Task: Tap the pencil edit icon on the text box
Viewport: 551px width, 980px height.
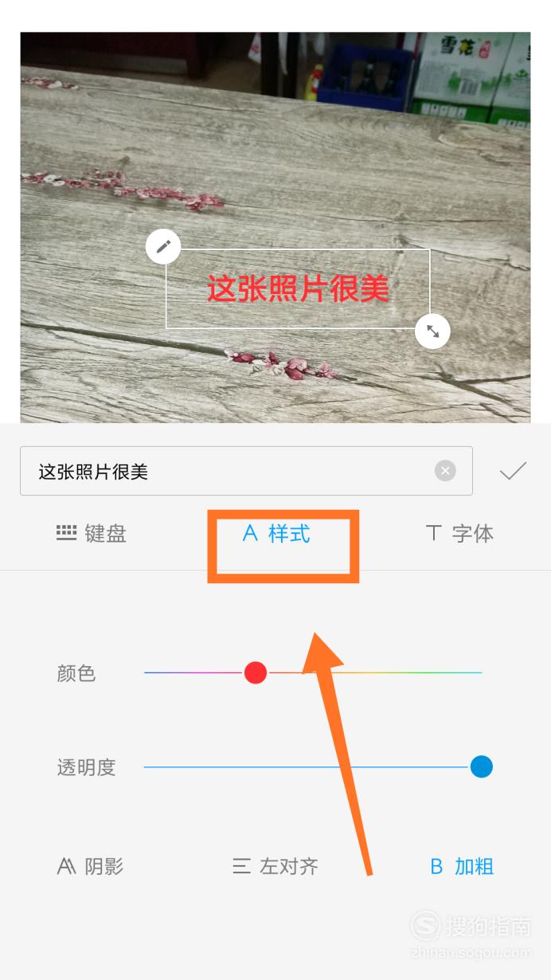Action: point(163,247)
